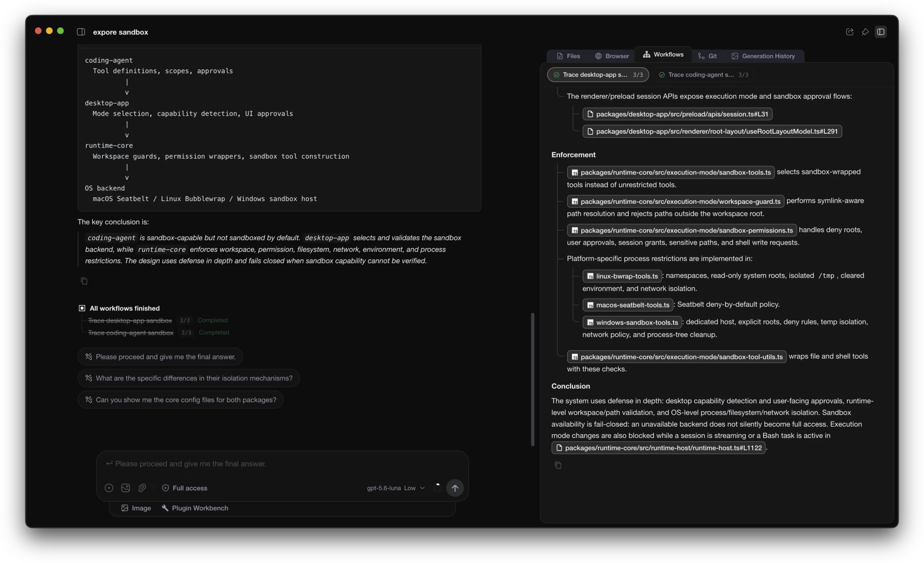This screenshot has width=924, height=563.
Task: Select the Trace coding-agent workflow chip
Action: click(x=703, y=75)
